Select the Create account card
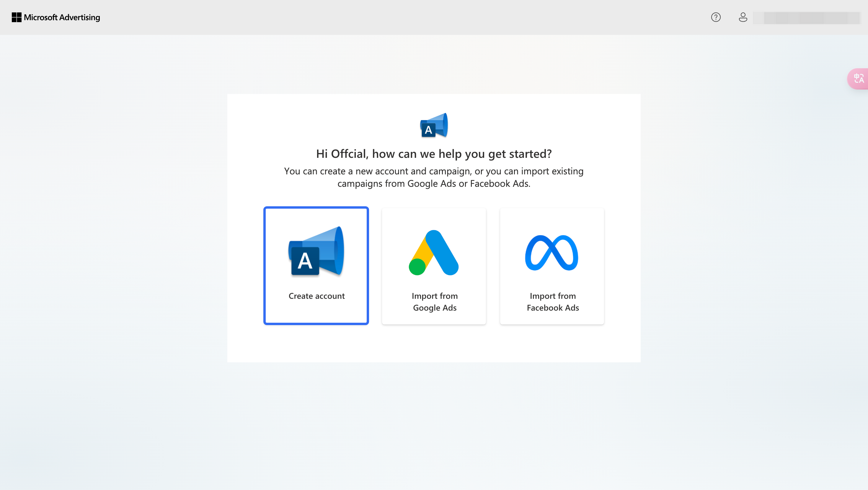This screenshot has width=868, height=490. point(316,266)
